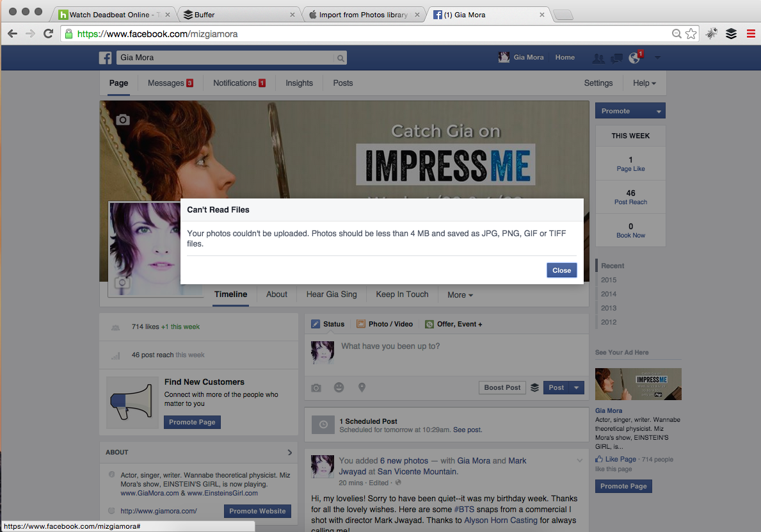Open account dropdown arrow in Facebook header
The image size is (761, 532).
[x=657, y=58]
